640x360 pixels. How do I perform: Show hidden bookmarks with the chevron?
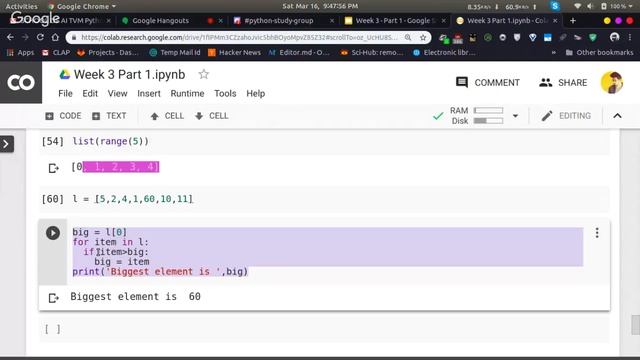pos(553,52)
